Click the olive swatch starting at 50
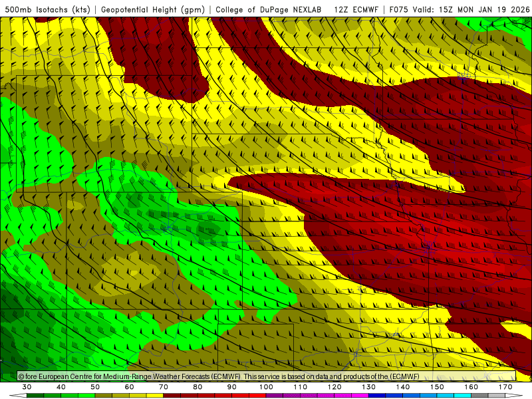The image size is (532, 399). (104, 396)
